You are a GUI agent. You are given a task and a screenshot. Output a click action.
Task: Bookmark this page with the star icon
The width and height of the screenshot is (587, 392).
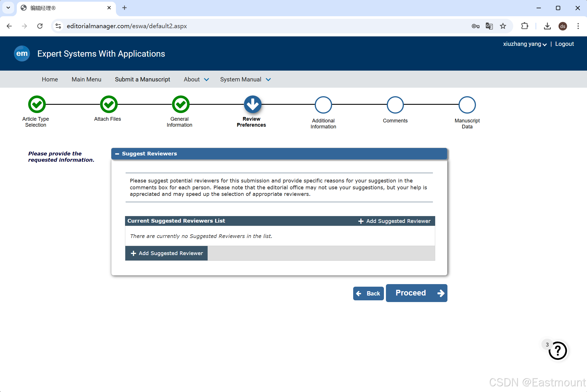503,26
